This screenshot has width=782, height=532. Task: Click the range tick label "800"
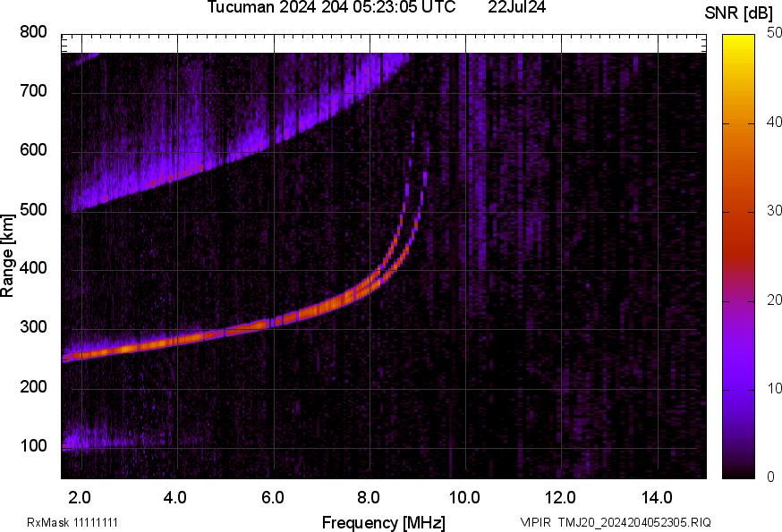[33, 32]
